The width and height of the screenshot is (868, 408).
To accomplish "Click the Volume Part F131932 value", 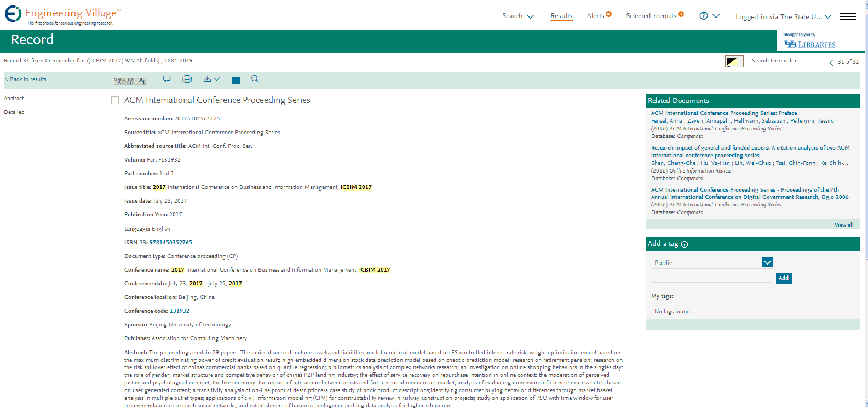I will (164, 160).
